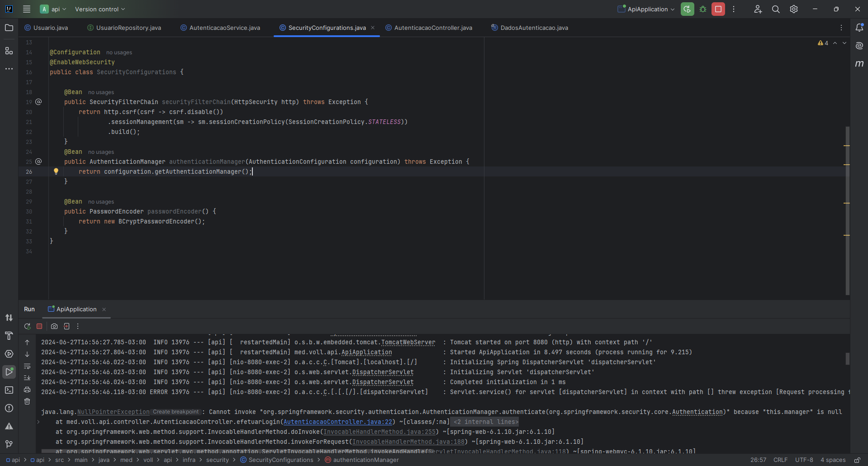The image size is (868, 466).
Task: Expand the 2 internal lines fold
Action: pyautogui.click(x=486, y=422)
